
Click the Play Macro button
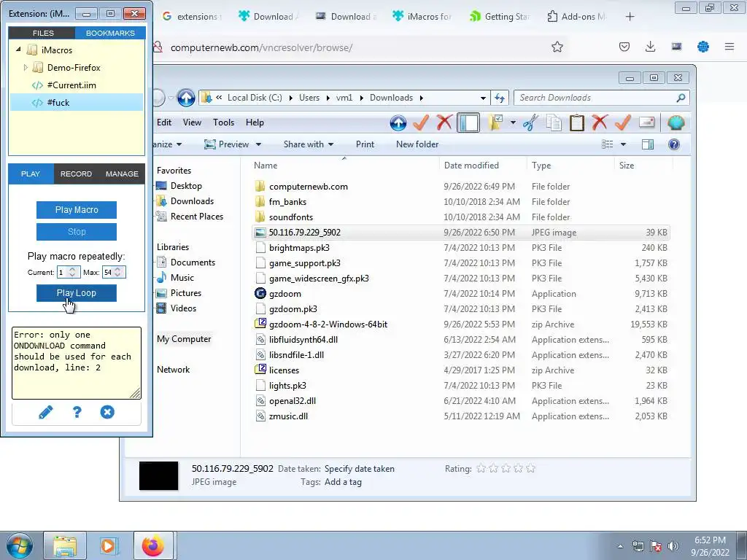point(76,210)
